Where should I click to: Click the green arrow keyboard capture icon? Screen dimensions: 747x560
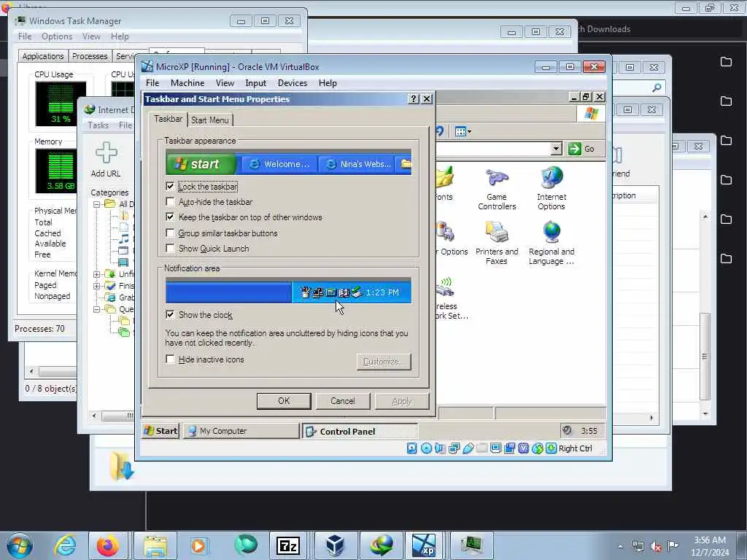[x=551, y=448]
